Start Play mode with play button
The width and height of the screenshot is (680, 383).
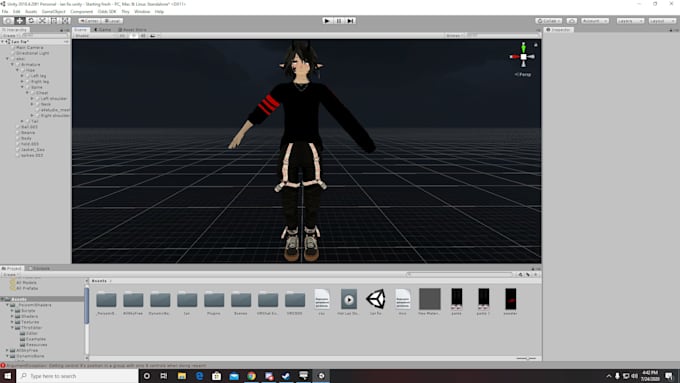tap(327, 20)
